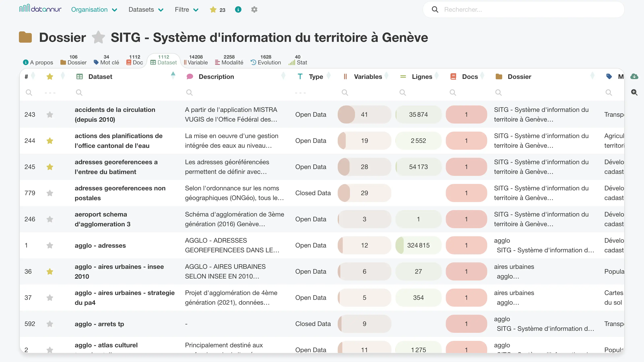Click the Lignes bar showing 324 815

418,245
